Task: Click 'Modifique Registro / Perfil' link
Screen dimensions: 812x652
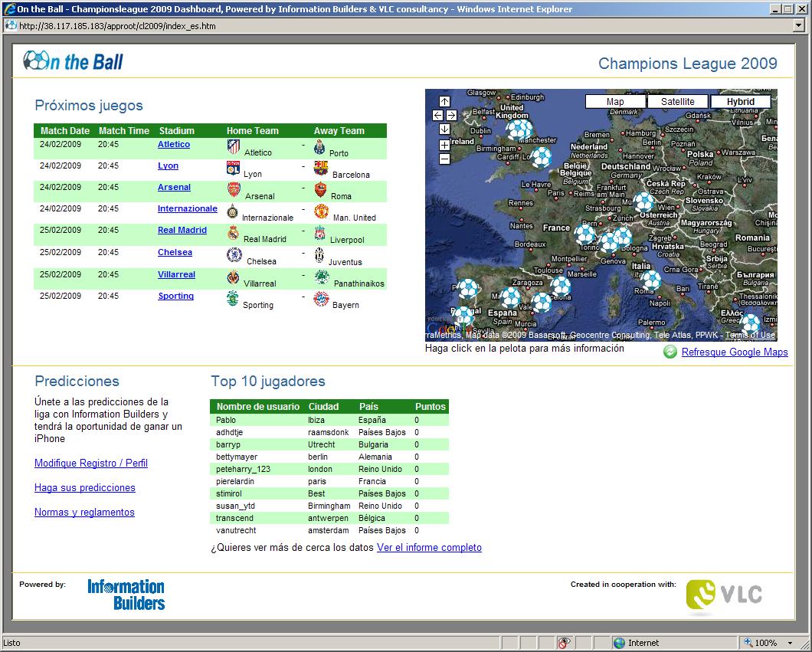Action: [x=91, y=463]
